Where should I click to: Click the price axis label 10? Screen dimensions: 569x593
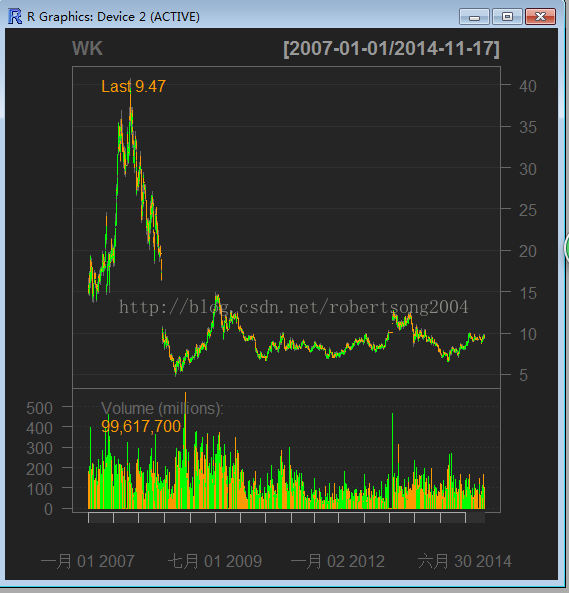(527, 335)
